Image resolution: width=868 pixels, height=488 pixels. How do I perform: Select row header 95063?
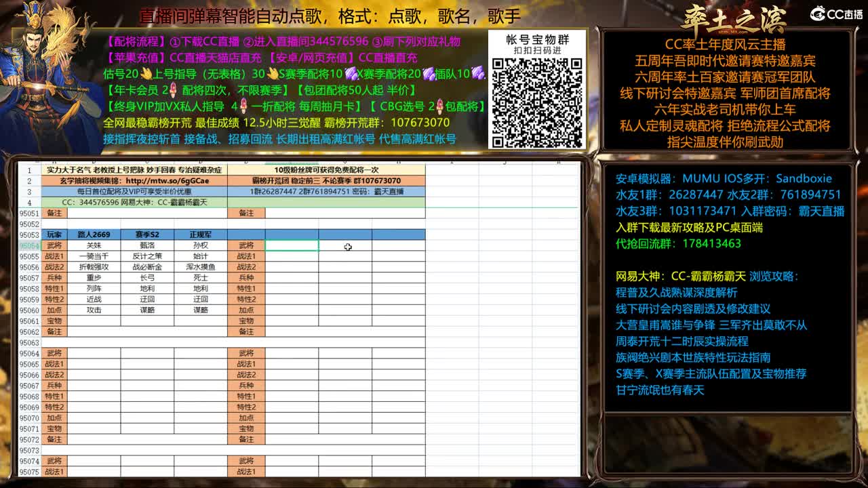[29, 342]
